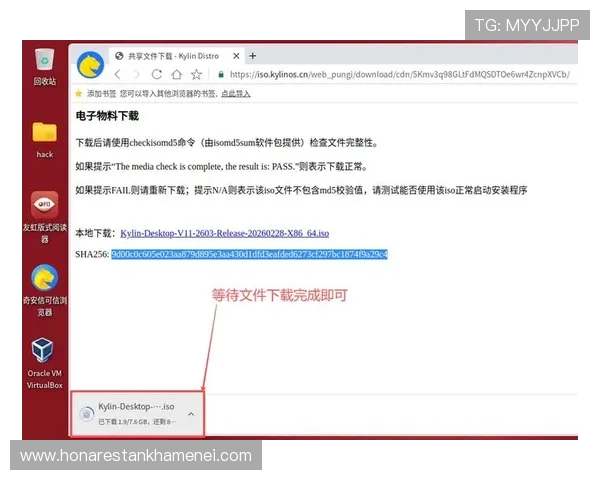Launch Oracle VM VirtualBox icon
This screenshot has height=480, width=600.
[x=44, y=363]
